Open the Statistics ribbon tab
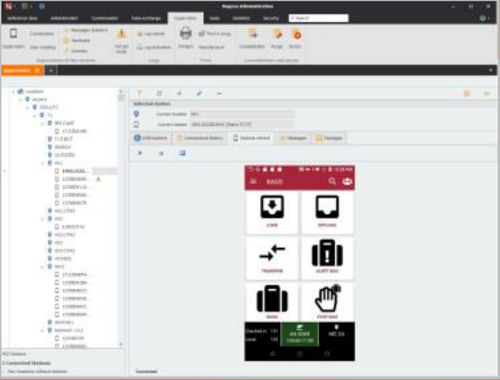 pos(241,18)
